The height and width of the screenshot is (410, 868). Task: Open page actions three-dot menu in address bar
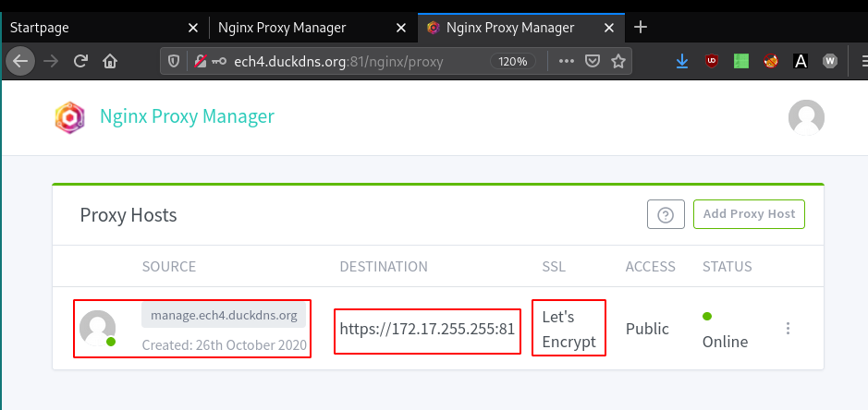(x=567, y=62)
